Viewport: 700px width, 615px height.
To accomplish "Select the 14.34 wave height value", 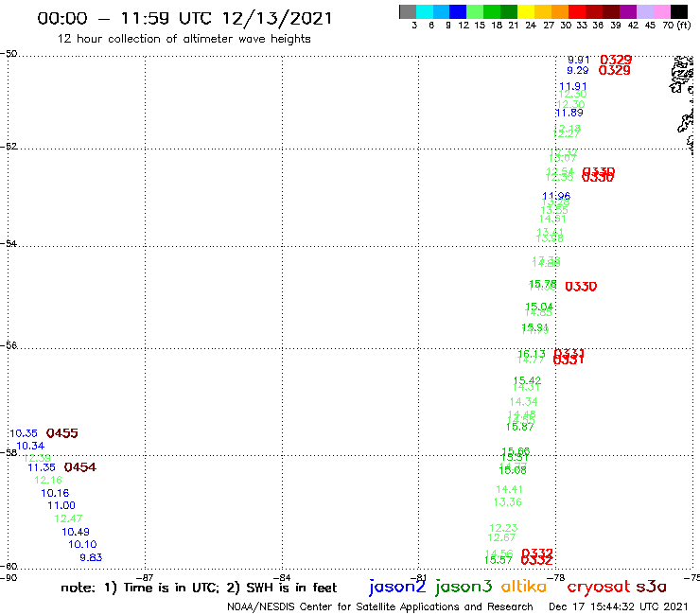I will click(x=523, y=402).
